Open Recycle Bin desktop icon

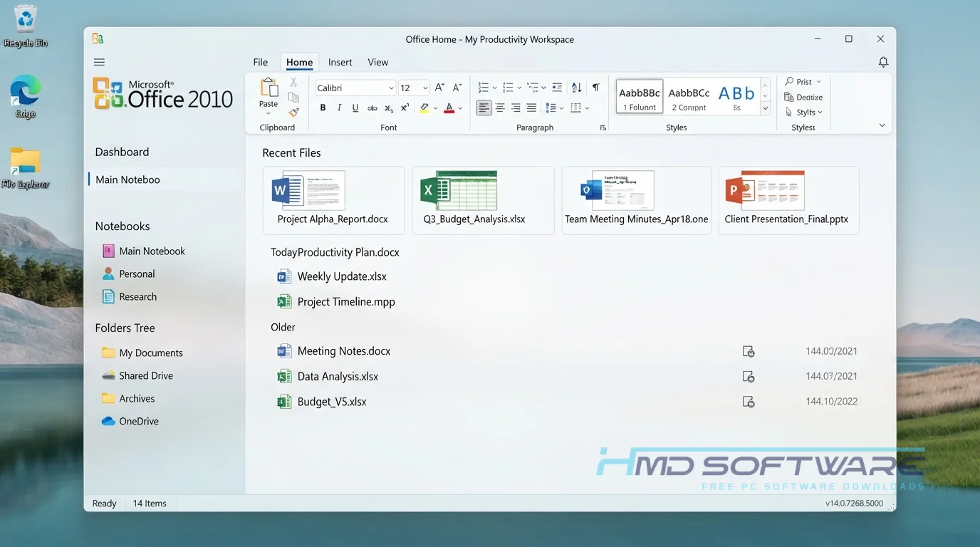25,26
